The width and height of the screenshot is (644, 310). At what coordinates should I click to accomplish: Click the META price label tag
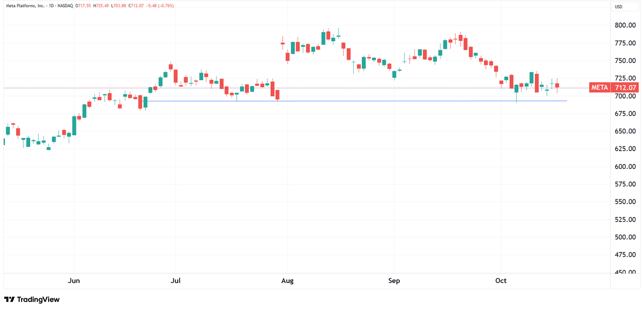(x=599, y=87)
